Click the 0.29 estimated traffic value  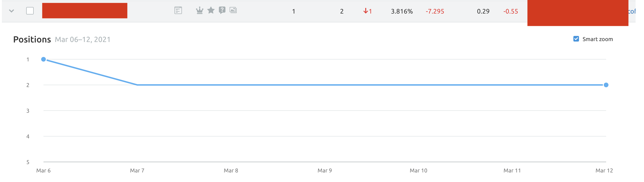pyautogui.click(x=483, y=11)
